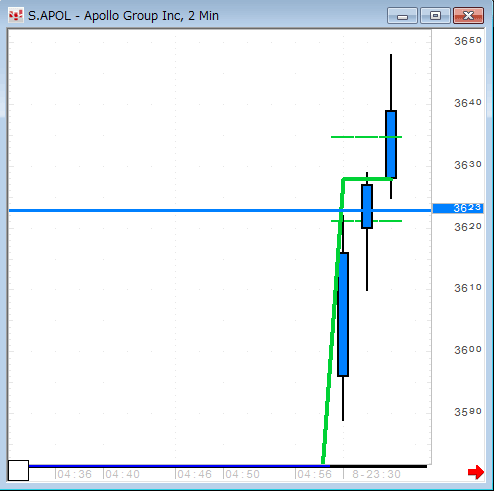Viewport: 494px width, 491px height.
Task: Click the 3640 price scale label
Action: click(468, 103)
